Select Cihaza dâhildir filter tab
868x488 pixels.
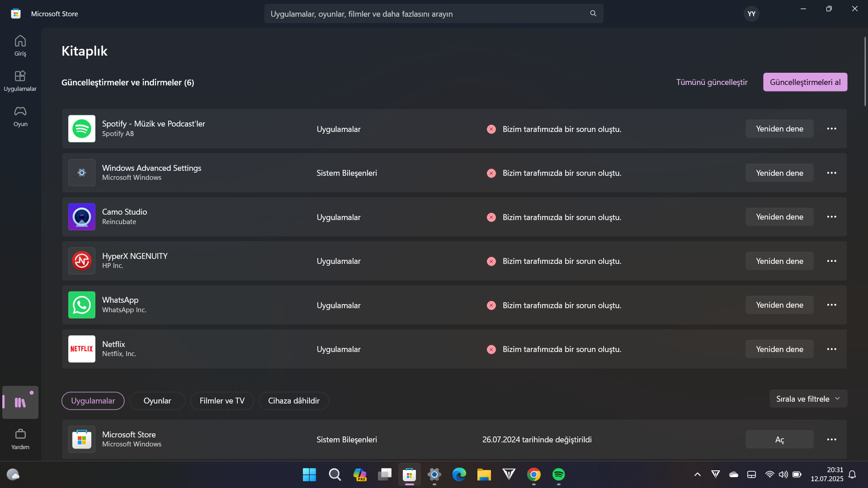click(x=293, y=401)
